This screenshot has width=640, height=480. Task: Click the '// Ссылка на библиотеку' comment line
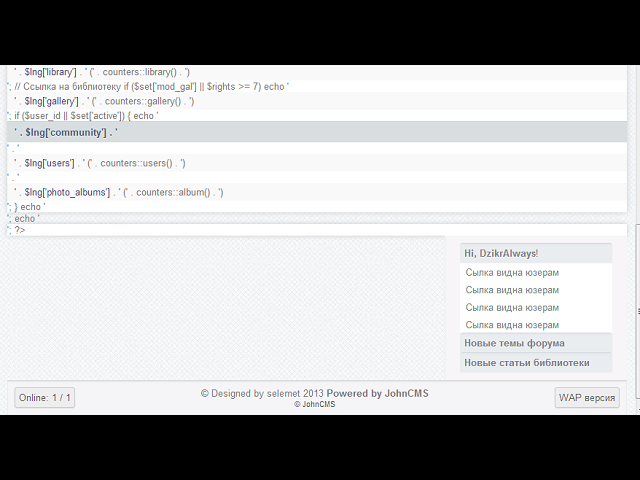point(150,86)
